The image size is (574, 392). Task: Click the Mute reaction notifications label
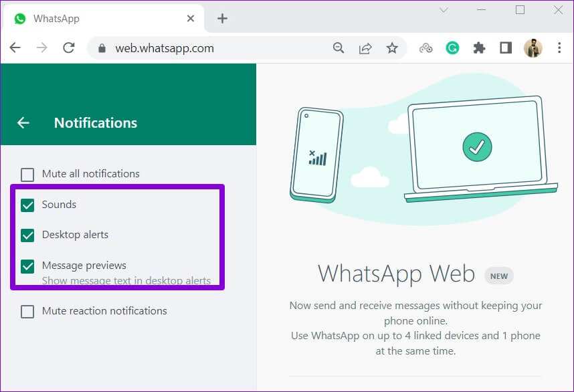coord(104,311)
